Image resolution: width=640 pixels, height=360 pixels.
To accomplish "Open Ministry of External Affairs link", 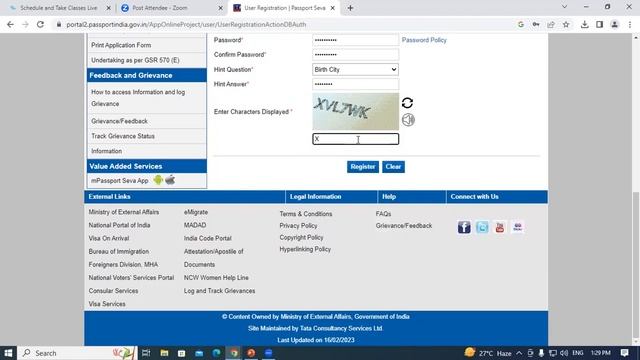I will coord(124,212).
